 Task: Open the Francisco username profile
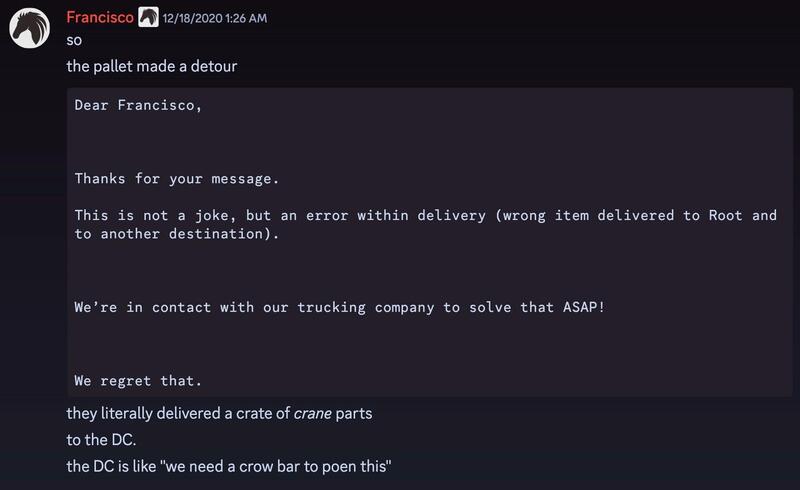click(x=99, y=17)
